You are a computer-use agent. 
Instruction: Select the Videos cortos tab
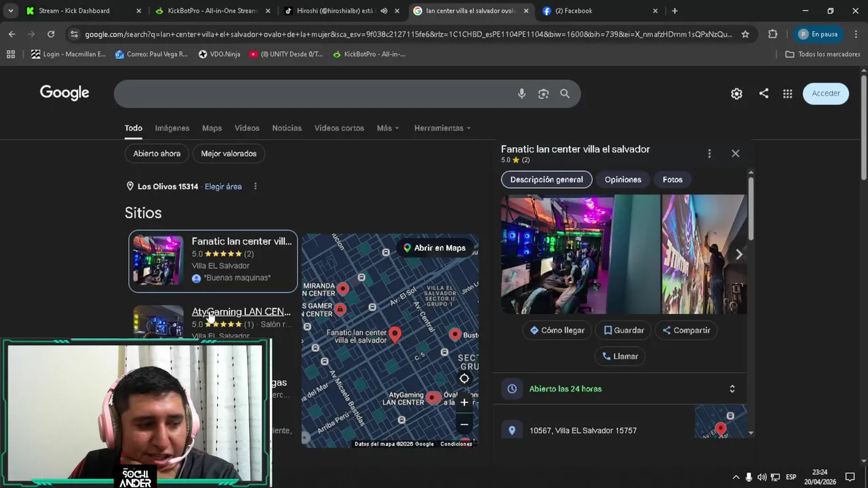pyautogui.click(x=339, y=128)
